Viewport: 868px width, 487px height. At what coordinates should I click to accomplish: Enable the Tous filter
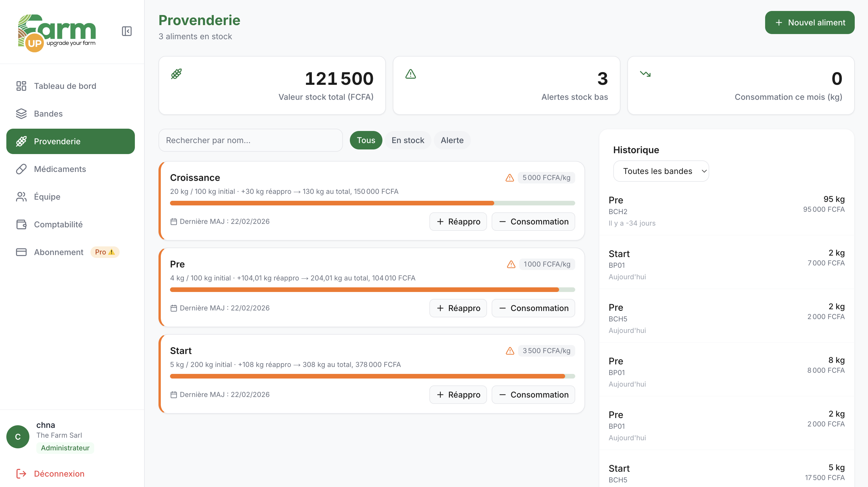click(x=366, y=140)
